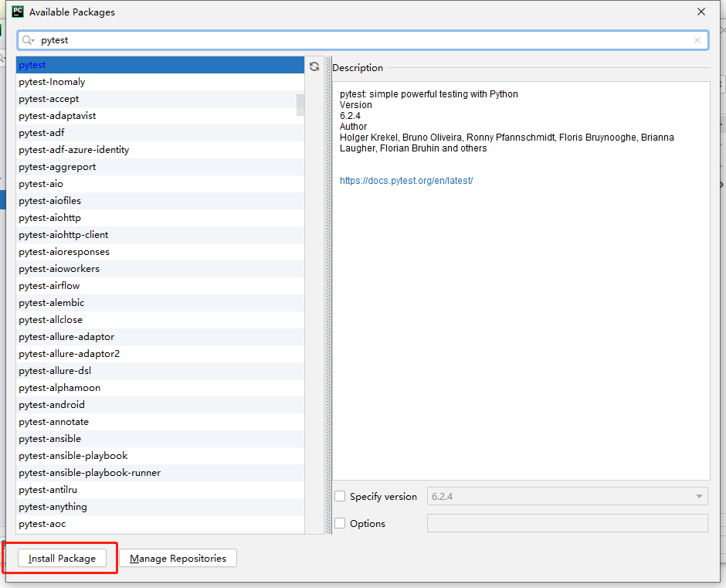Open the version 6.2.4 dropdown
The width and height of the screenshot is (726, 588).
(567, 496)
